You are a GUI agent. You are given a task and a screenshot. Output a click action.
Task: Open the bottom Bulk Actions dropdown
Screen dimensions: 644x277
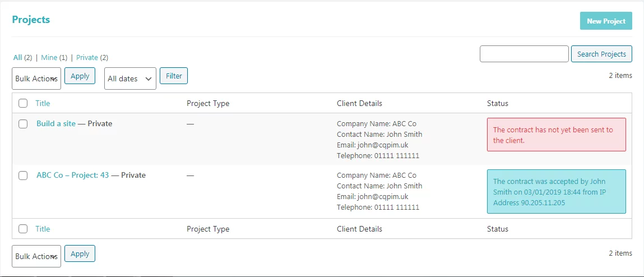[36, 256]
